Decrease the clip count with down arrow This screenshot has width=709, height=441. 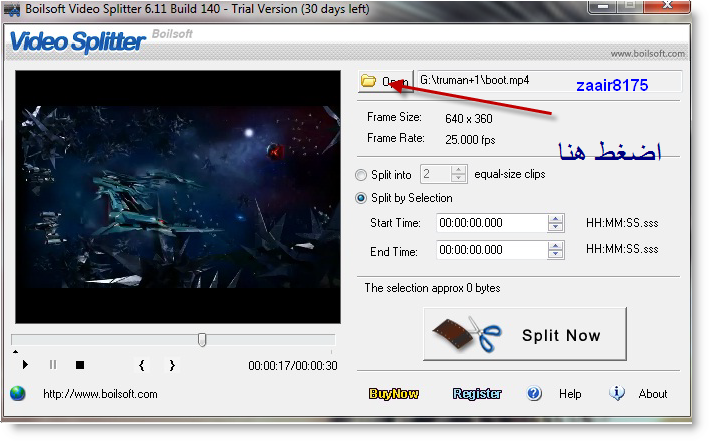(458, 178)
